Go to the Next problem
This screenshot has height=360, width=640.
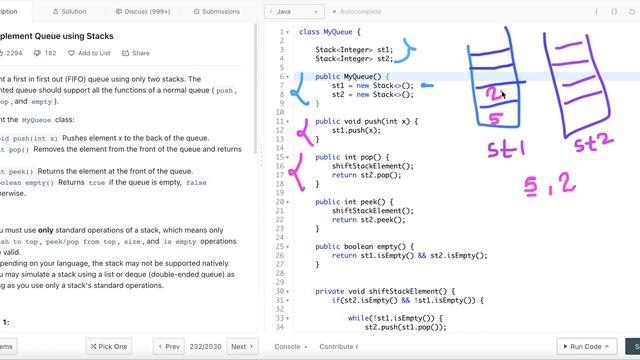(x=242, y=347)
